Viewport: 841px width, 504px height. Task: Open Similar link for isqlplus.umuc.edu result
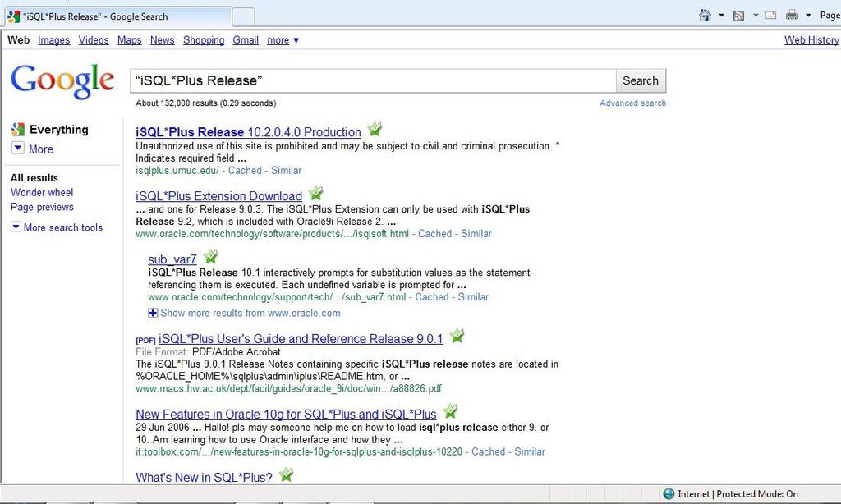point(286,171)
